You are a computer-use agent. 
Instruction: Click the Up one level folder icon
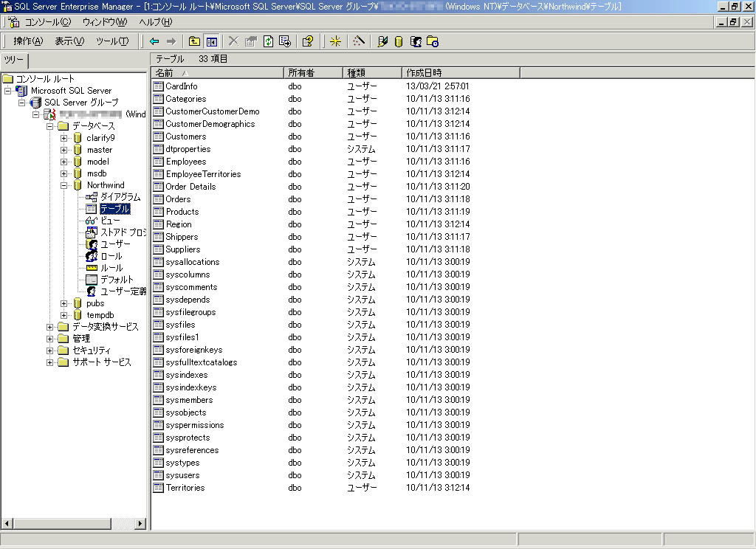click(194, 41)
